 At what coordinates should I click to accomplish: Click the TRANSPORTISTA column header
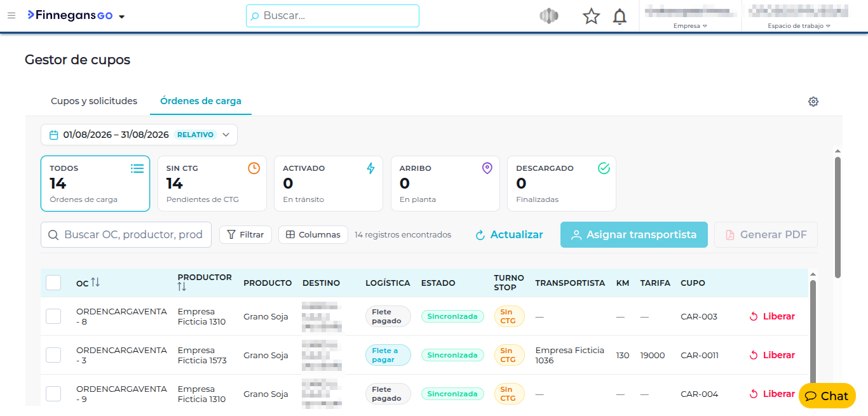(570, 283)
